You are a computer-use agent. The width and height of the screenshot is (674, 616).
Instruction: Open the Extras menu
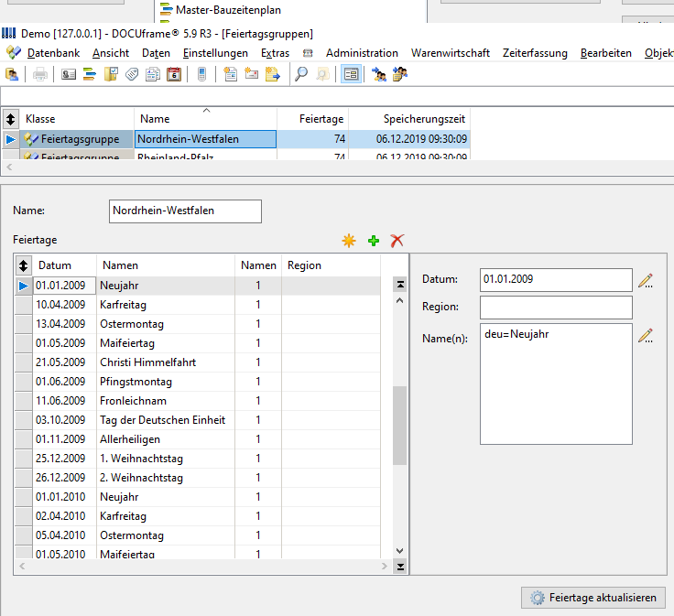point(275,53)
